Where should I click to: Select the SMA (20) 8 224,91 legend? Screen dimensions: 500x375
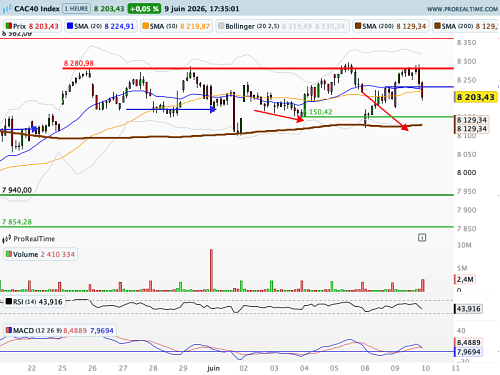click(x=101, y=26)
